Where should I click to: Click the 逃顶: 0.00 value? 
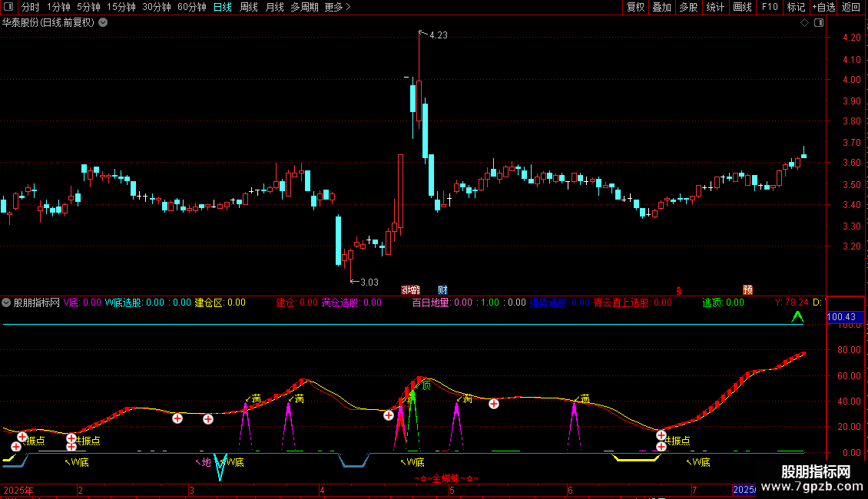click(723, 302)
